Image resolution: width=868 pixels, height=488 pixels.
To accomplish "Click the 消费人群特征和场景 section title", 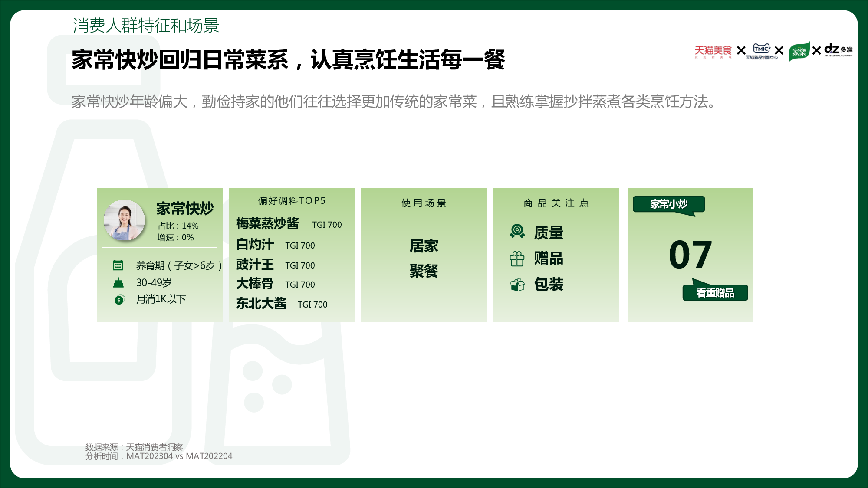I will [x=146, y=26].
